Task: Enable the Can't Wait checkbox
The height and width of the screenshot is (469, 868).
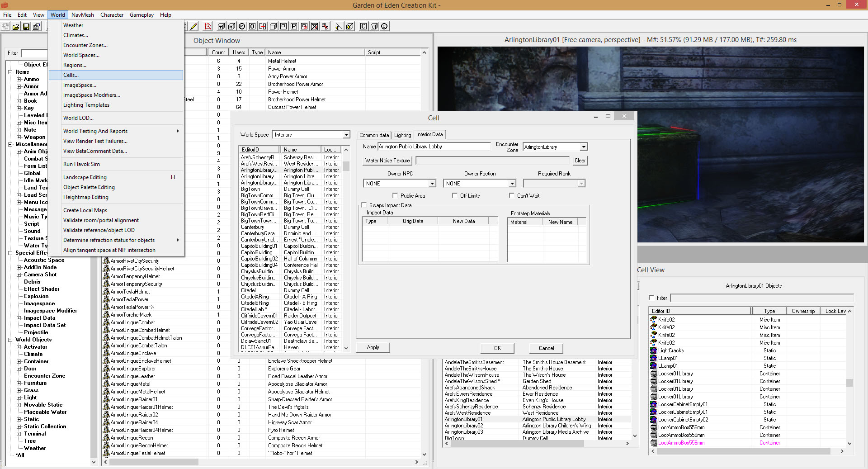Action: [x=512, y=195]
